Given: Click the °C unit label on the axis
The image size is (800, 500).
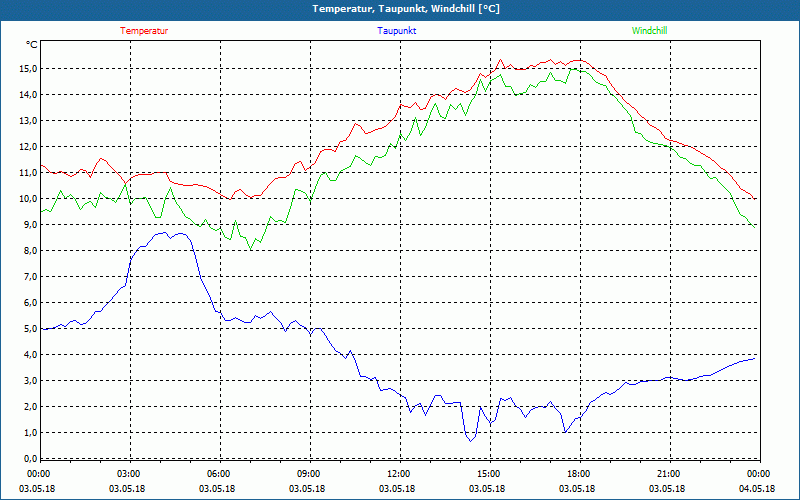Looking at the screenshot, I should coord(31,45).
